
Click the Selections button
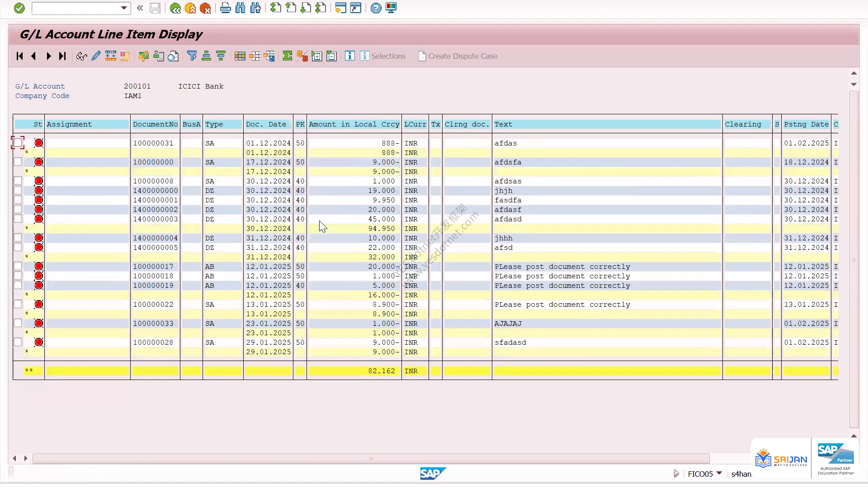tap(383, 56)
